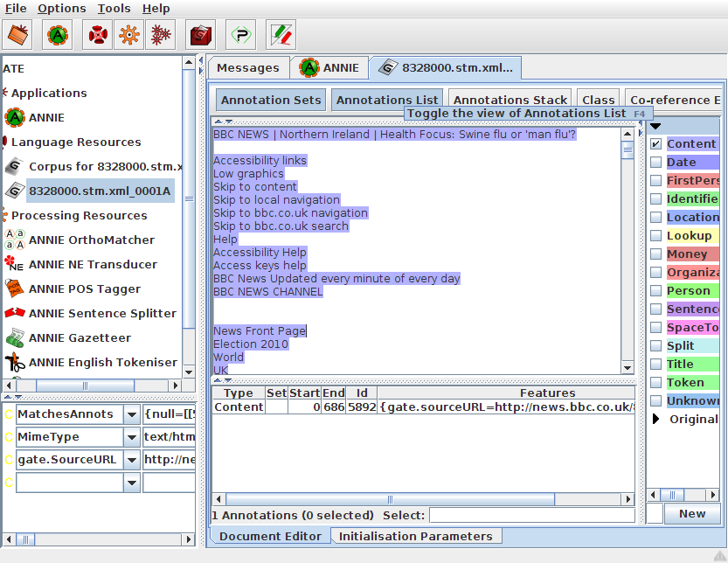Click the ANNIE Sentence Splitter icon
The width and height of the screenshot is (728, 563).
tap(15, 313)
